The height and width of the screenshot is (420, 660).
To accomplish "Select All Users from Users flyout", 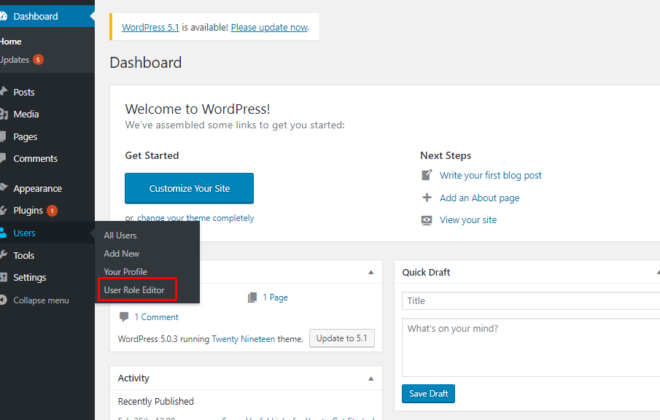I will pyautogui.click(x=120, y=235).
